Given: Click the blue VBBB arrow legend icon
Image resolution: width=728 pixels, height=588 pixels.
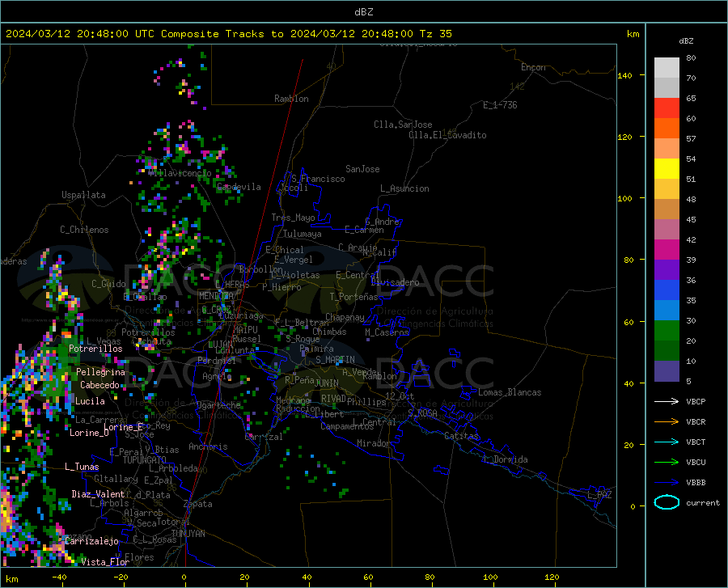Looking at the screenshot, I should (x=667, y=483).
